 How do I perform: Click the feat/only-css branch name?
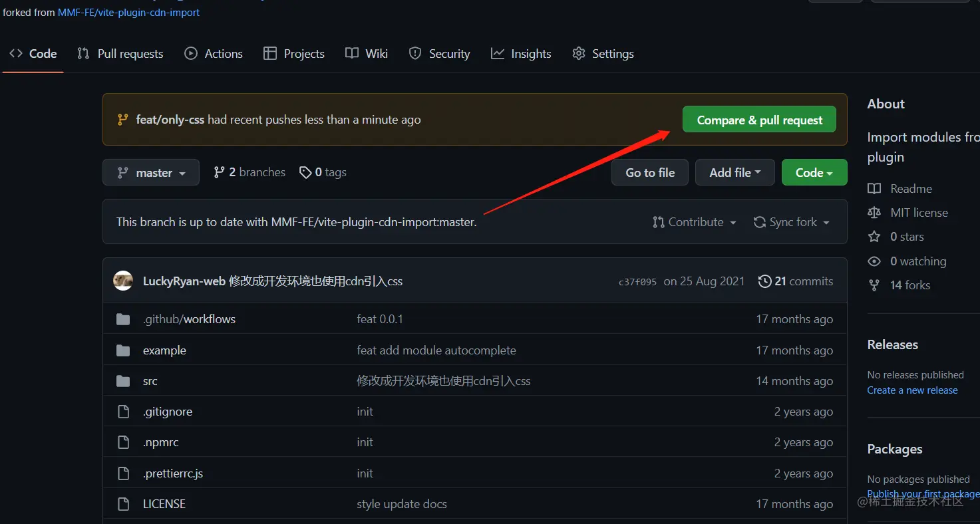pos(170,120)
